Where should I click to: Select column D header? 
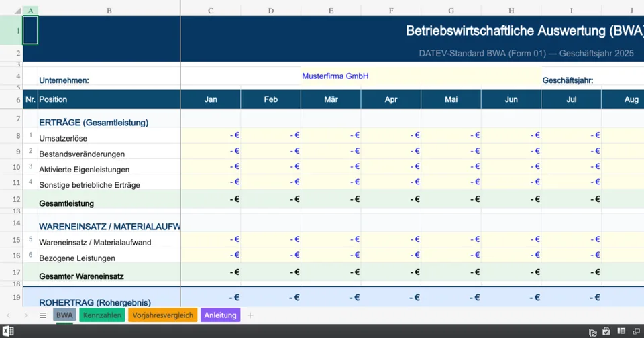tap(270, 11)
